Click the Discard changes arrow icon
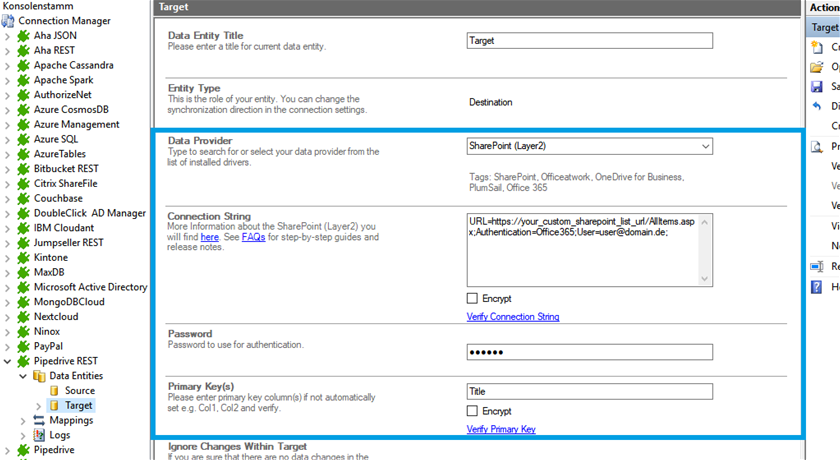Viewport: 840px width, 460px height. pyautogui.click(x=817, y=106)
